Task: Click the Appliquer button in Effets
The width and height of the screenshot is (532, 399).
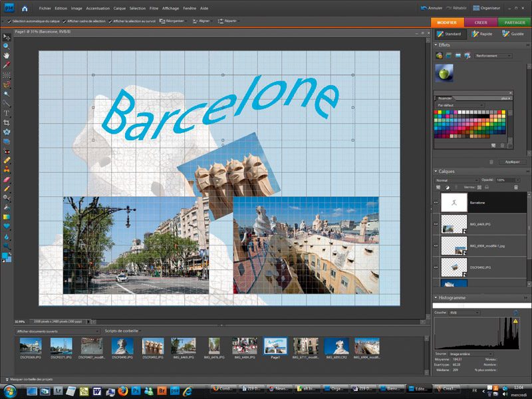Action: [x=511, y=162]
